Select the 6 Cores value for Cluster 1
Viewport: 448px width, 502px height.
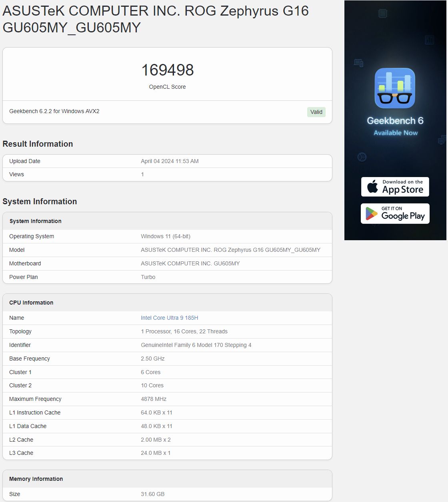(x=151, y=372)
